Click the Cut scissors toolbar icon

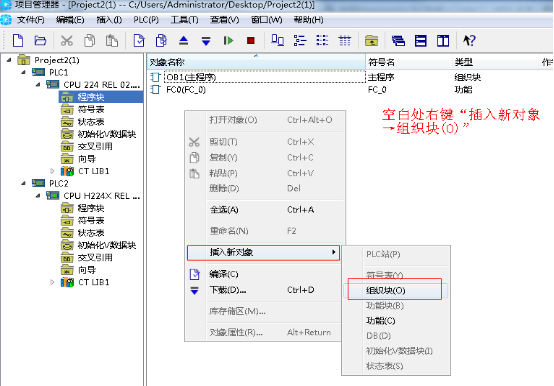(66, 41)
